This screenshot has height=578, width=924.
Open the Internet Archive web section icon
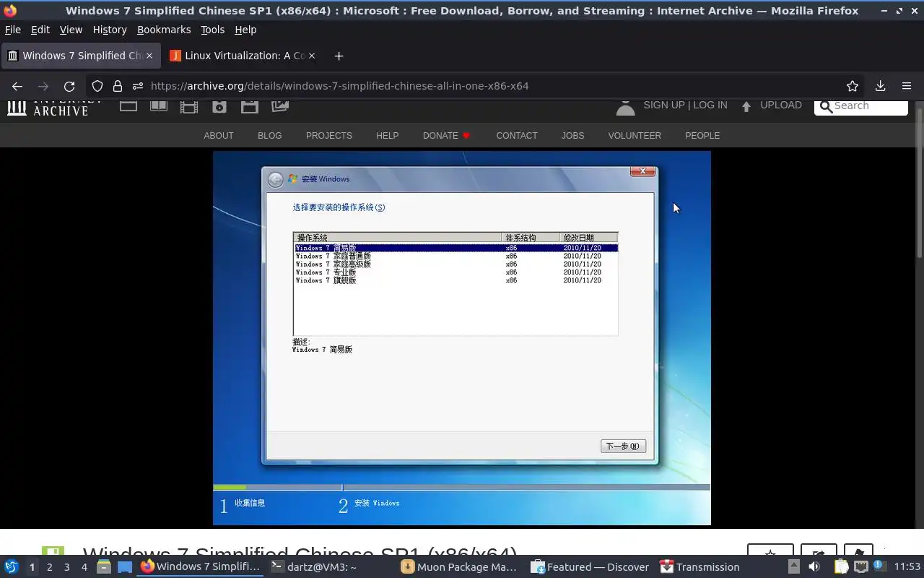coord(128,105)
